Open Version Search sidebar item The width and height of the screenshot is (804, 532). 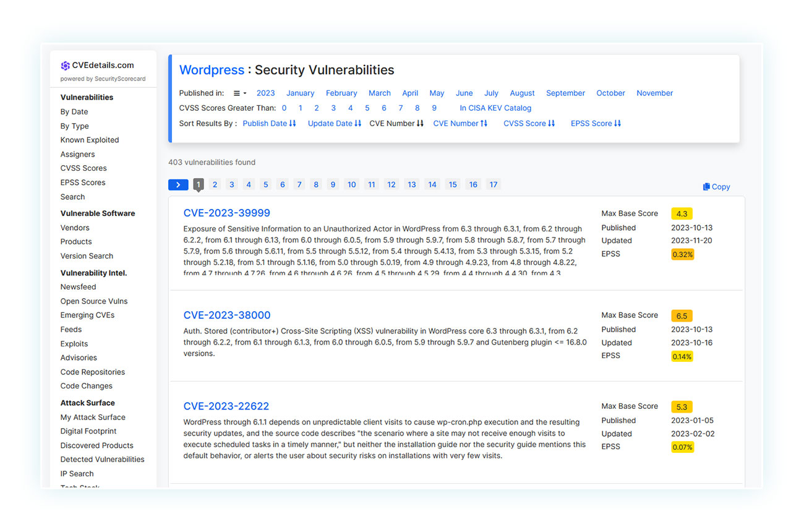[87, 256]
